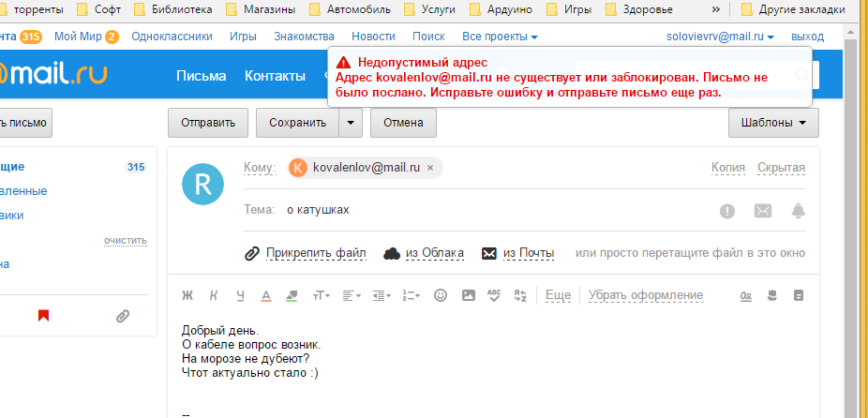Open the Другие закладки folder
868x418 pixels.
[x=793, y=9]
